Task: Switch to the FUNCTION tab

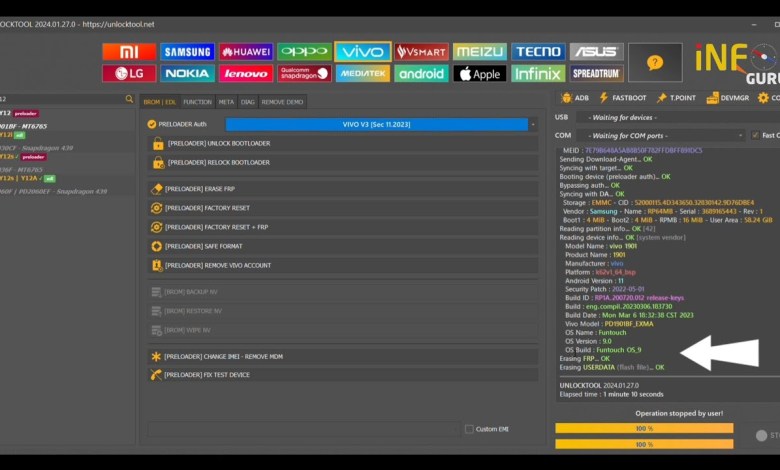Action: pos(197,101)
